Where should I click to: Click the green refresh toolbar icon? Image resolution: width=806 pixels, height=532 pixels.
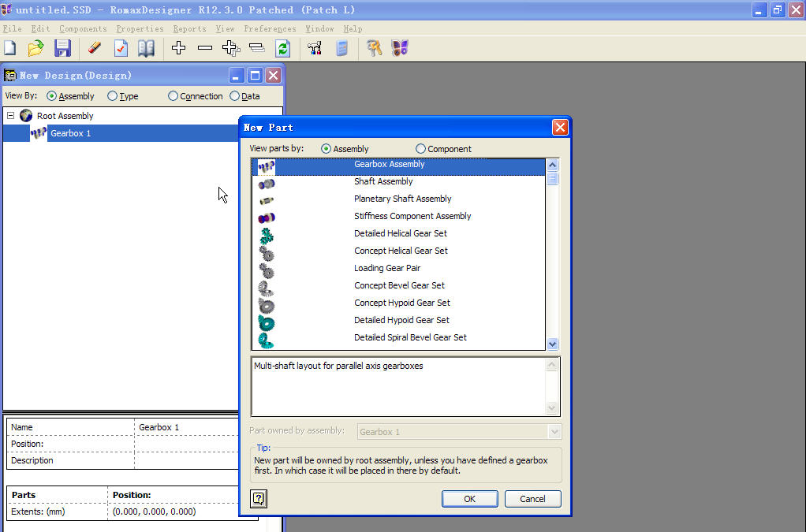(x=282, y=48)
